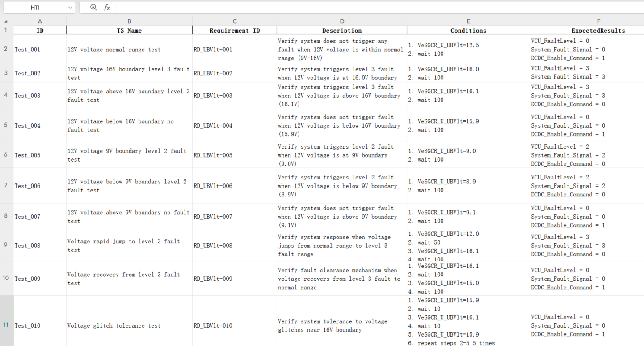This screenshot has width=644, height=346.
Task: Select column F header
Action: click(x=598, y=21)
